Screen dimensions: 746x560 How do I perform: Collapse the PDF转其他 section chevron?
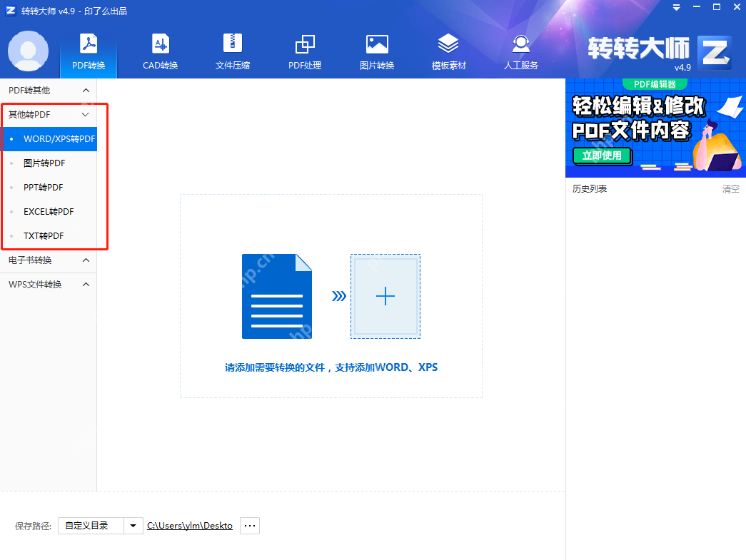(x=86, y=91)
